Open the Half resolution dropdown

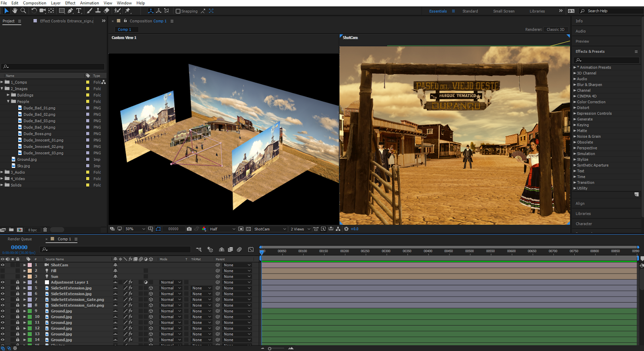[x=222, y=229]
